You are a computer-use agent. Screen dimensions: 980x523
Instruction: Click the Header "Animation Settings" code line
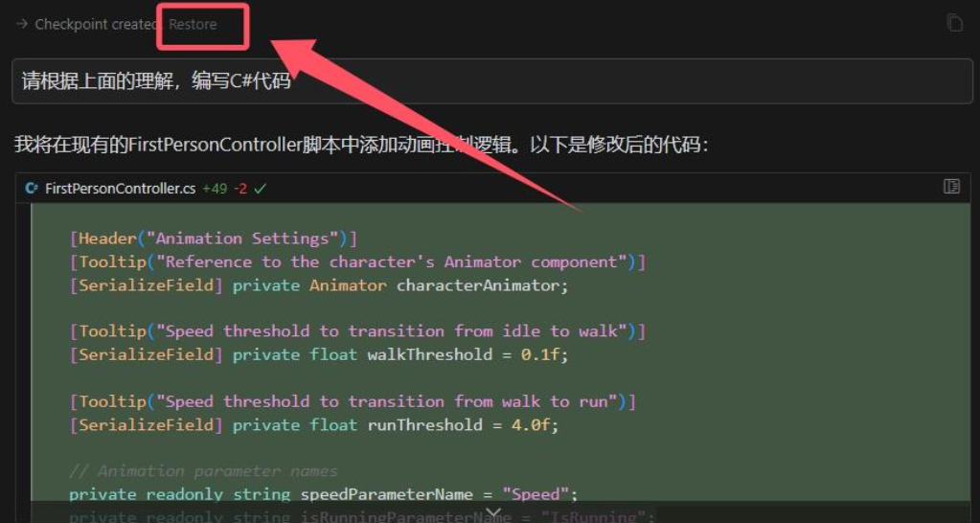point(213,239)
